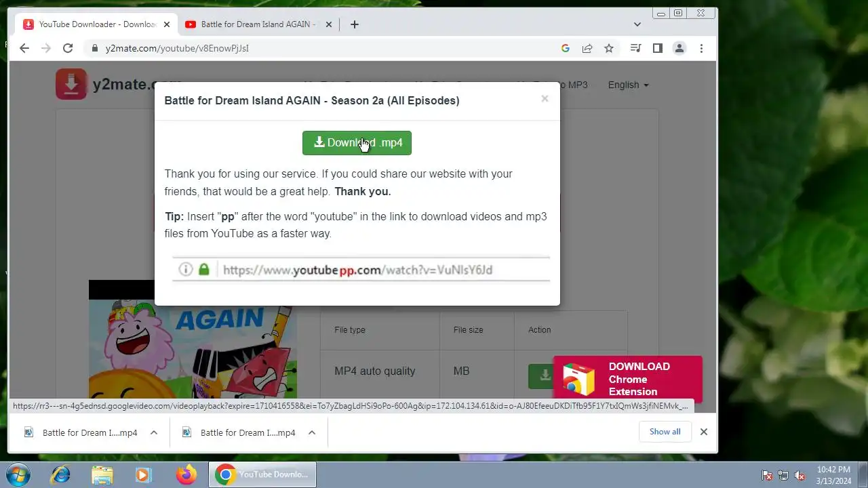The image size is (868, 488).
Task: Toggle Chrome side panel
Action: pyautogui.click(x=657, y=48)
